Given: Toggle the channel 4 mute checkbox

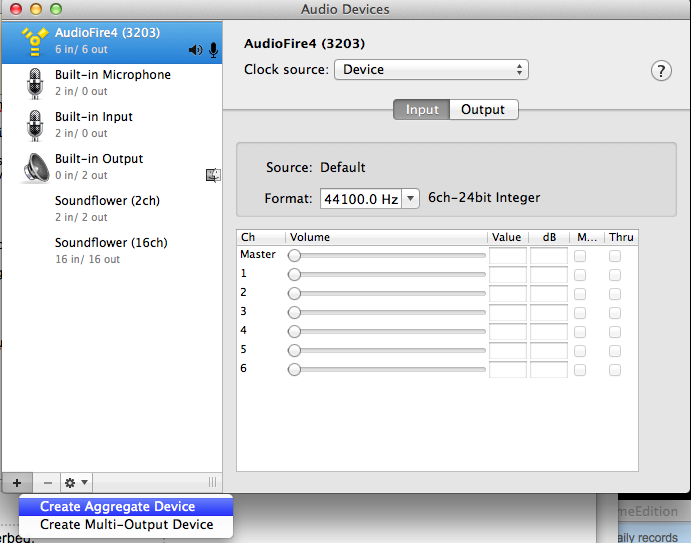Looking at the screenshot, I should tap(580, 332).
